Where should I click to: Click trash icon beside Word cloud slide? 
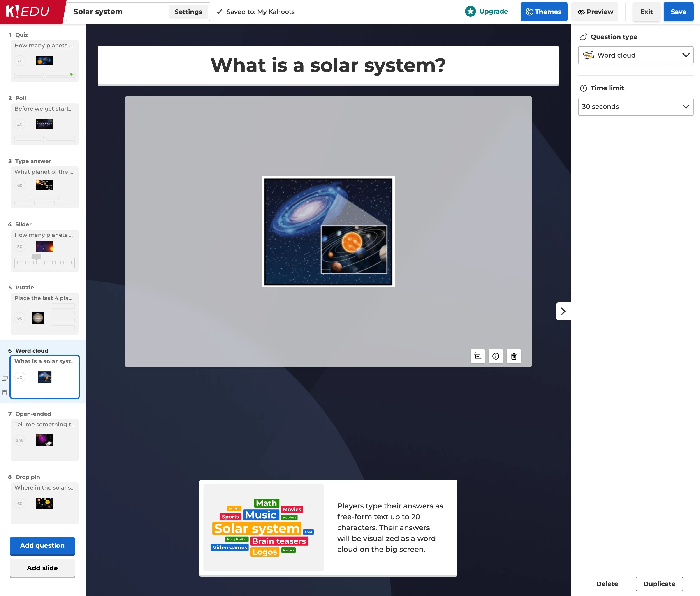(5, 393)
